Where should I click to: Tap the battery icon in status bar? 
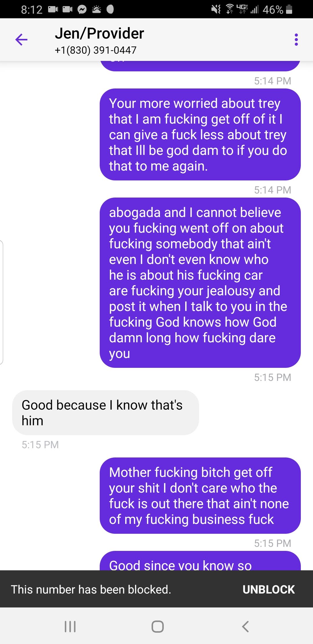[289, 9]
